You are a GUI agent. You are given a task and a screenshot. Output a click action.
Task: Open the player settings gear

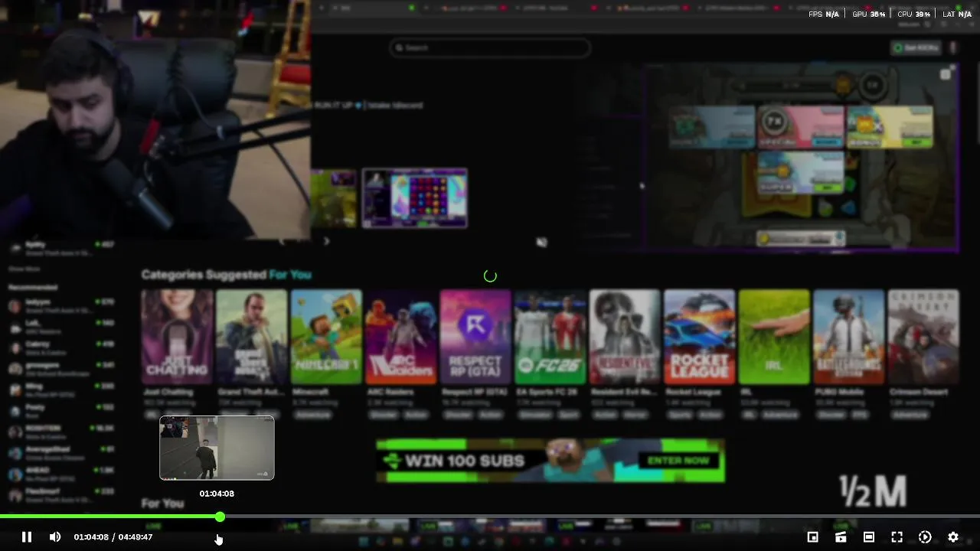953,537
